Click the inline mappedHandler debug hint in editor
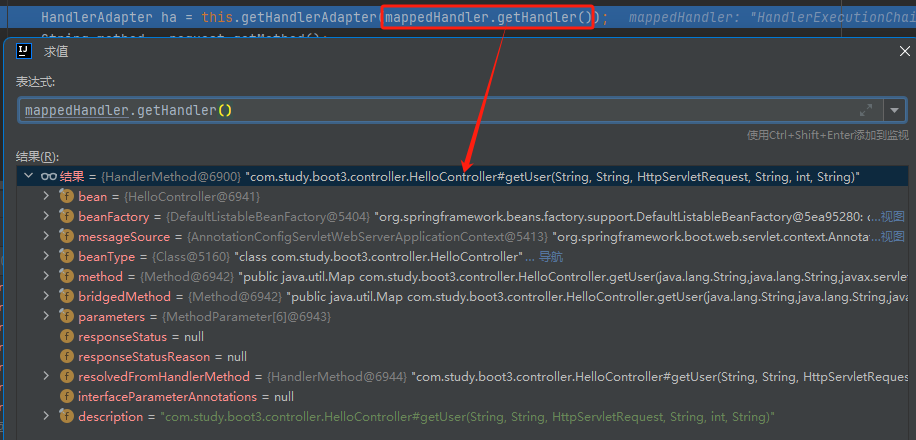916x440 pixels. 772,18
